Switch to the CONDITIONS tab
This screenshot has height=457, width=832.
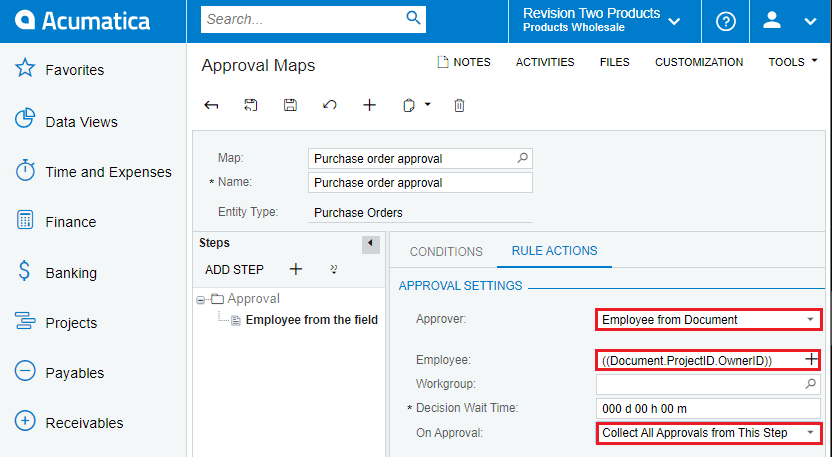446,252
